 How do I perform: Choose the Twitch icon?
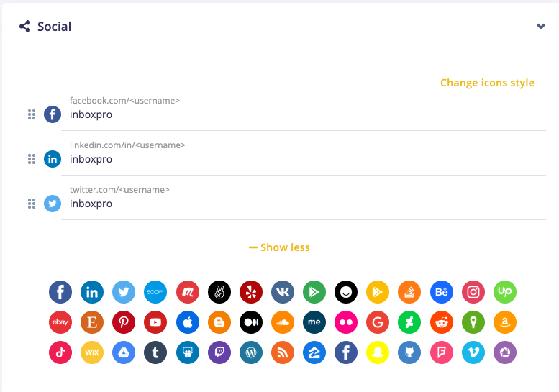(219, 352)
